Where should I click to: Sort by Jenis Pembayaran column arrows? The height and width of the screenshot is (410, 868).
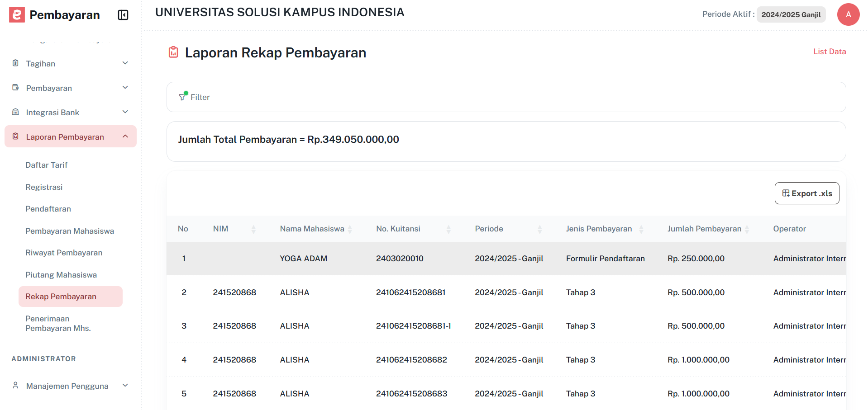click(641, 229)
